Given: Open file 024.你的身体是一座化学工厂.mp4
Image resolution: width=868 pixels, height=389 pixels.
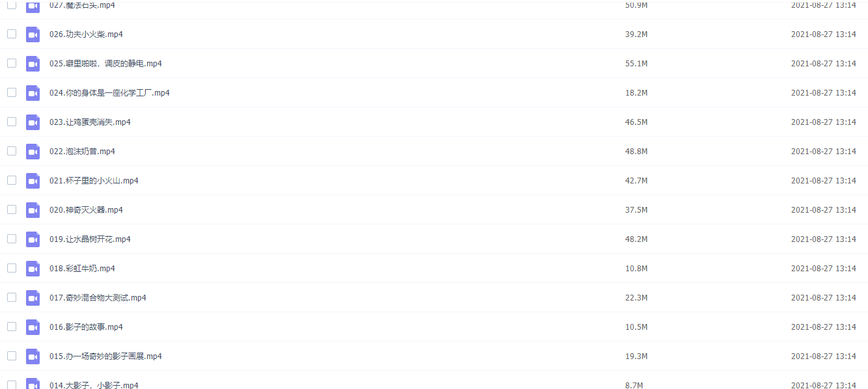Looking at the screenshot, I should (109, 93).
